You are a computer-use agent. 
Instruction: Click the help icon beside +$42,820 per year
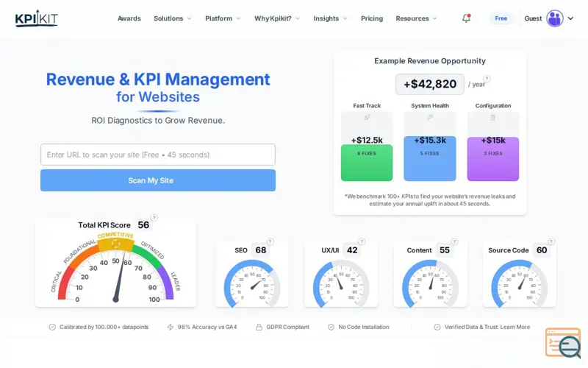click(487, 79)
